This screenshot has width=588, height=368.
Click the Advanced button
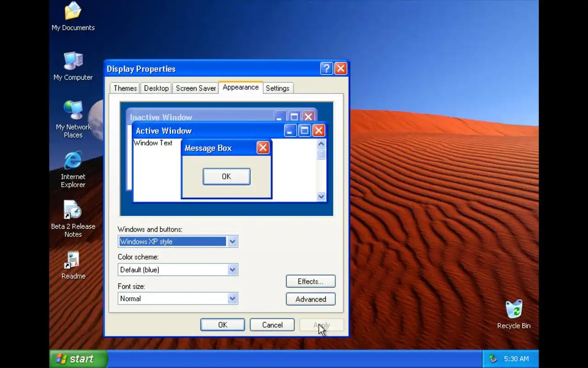[x=311, y=299]
